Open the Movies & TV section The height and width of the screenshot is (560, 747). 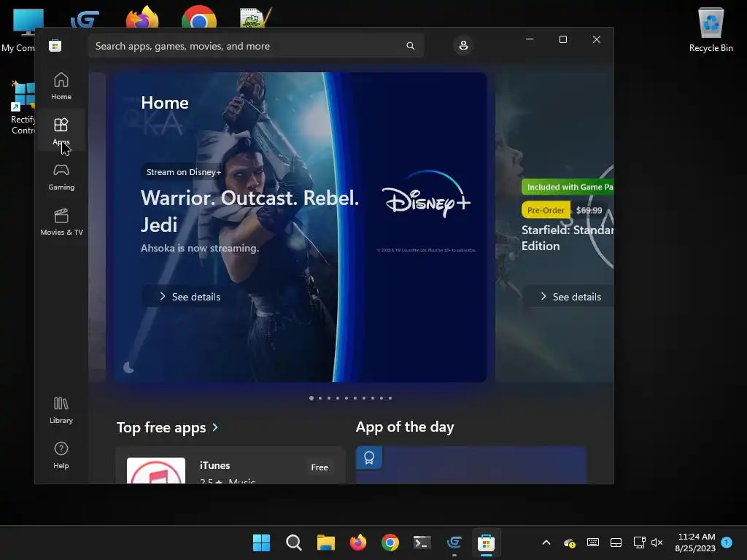coord(61,222)
